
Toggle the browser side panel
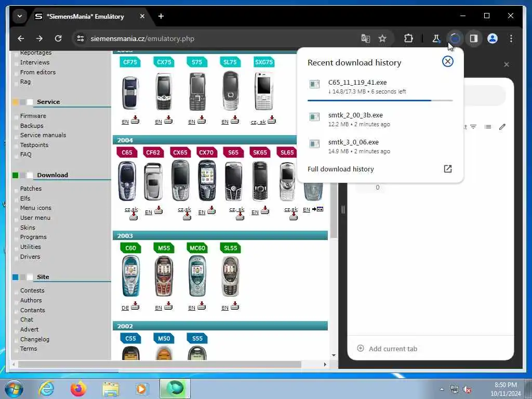[474, 38]
